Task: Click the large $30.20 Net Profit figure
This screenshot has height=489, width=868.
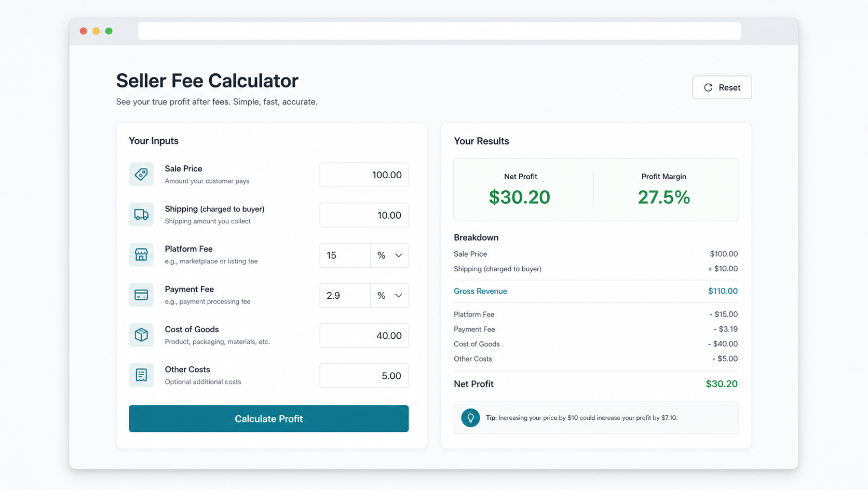Action: tap(520, 197)
